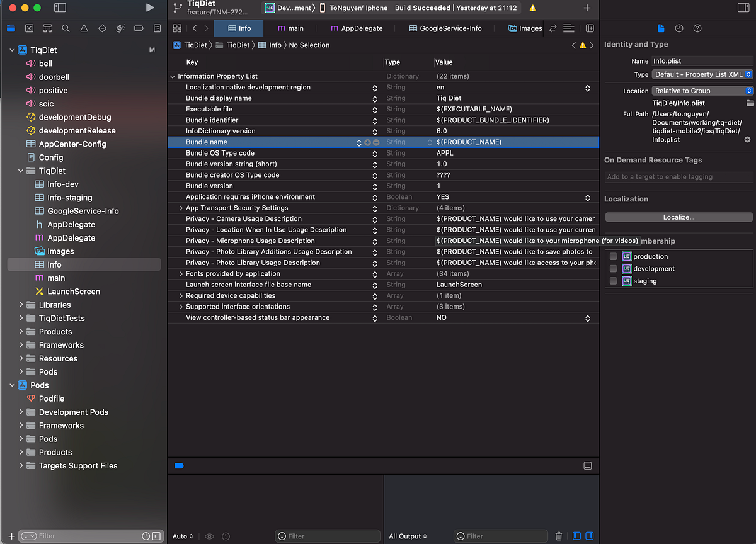Click the Run play button in titlebar
Image resolution: width=756 pixels, height=544 pixels.
pyautogui.click(x=149, y=8)
